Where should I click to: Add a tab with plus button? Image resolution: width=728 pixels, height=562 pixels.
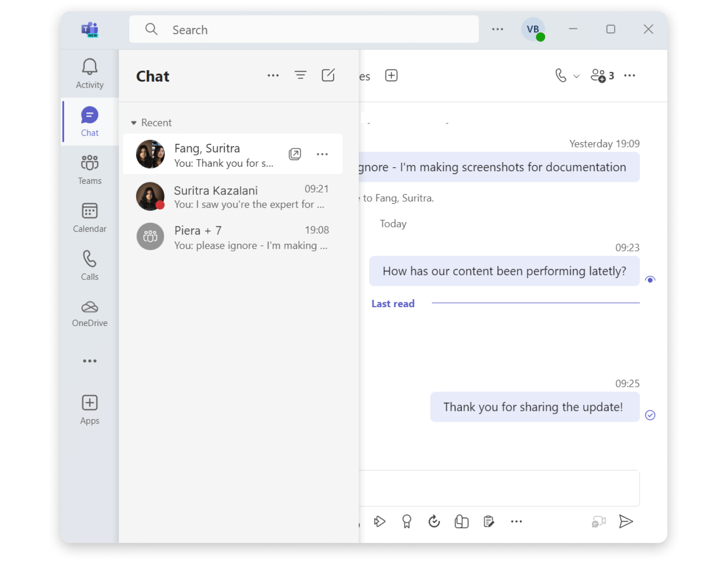coord(391,75)
